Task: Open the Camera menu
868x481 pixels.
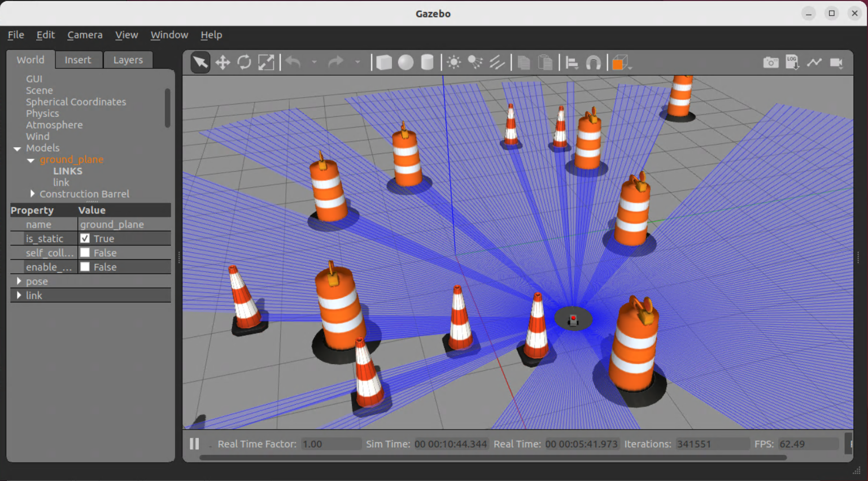Action: pos(85,34)
